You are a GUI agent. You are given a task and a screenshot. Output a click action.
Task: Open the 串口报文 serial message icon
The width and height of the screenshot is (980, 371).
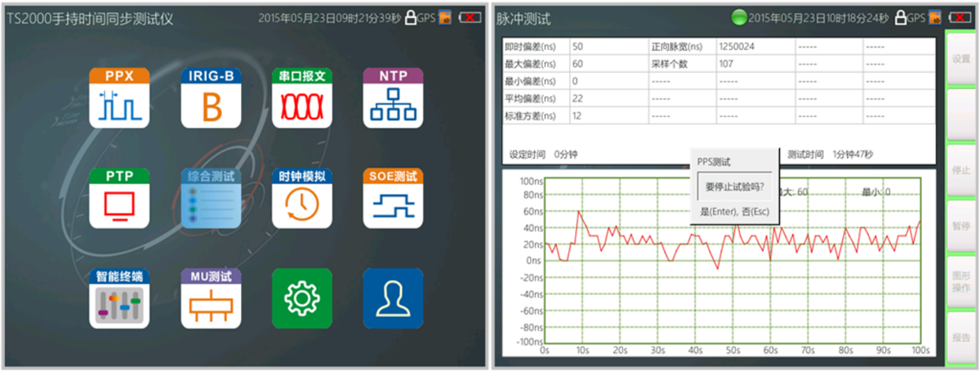pyautogui.click(x=302, y=98)
